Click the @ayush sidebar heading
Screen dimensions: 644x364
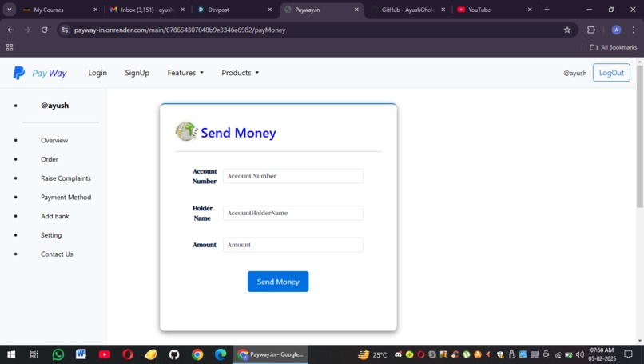pos(54,106)
